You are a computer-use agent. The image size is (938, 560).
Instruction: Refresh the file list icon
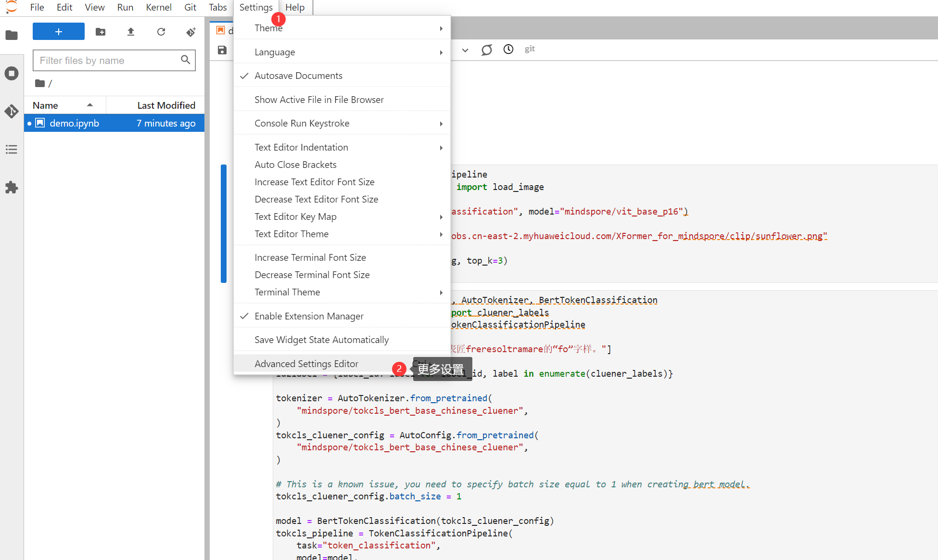pyautogui.click(x=161, y=31)
